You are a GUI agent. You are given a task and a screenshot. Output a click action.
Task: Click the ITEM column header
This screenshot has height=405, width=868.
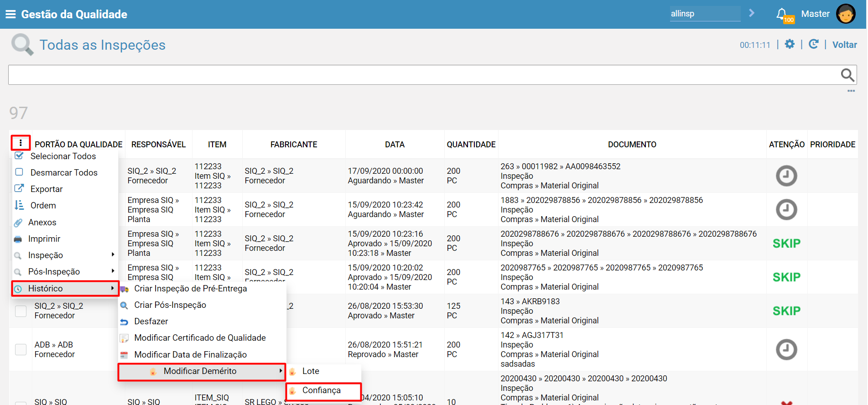217,145
